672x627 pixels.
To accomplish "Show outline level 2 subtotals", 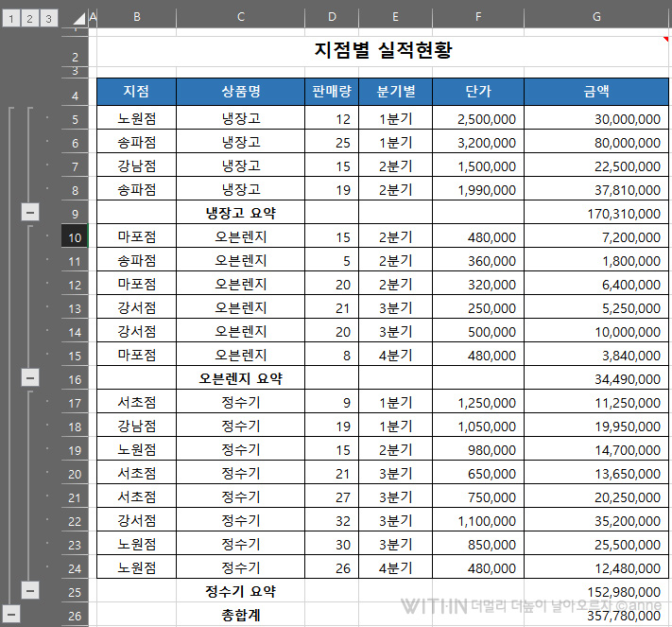I will tap(29, 19).
